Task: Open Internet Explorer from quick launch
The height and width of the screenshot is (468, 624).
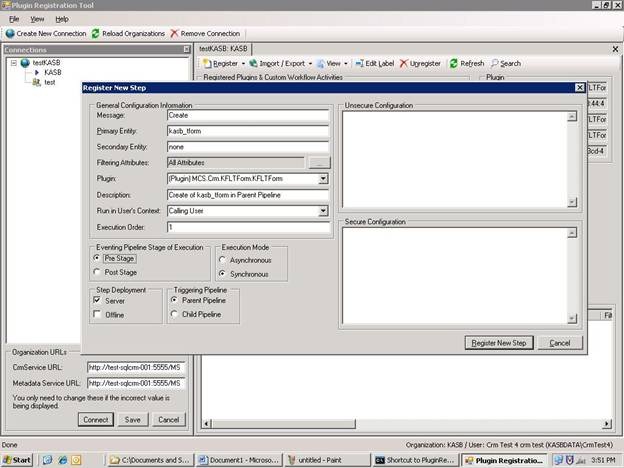Action: pyautogui.click(x=62, y=460)
